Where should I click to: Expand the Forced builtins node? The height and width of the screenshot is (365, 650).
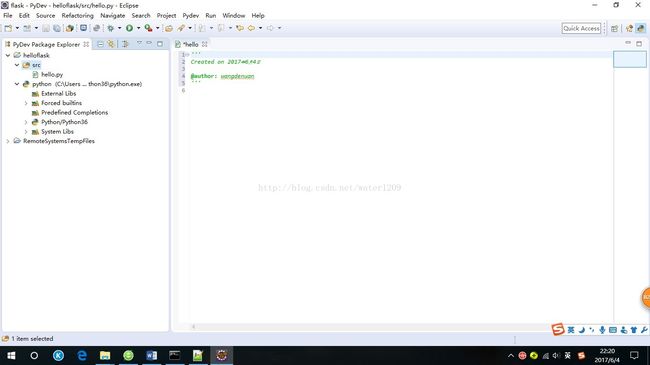point(26,103)
